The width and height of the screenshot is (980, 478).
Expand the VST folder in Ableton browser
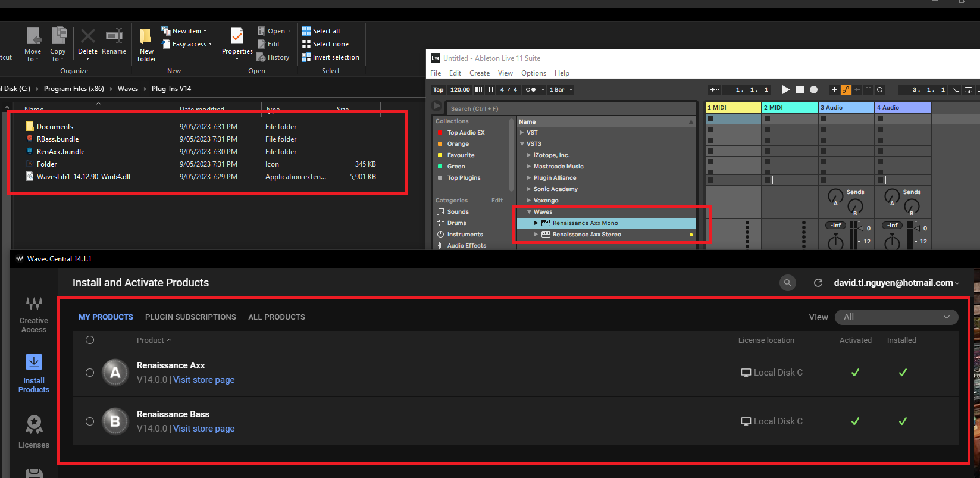[522, 133]
